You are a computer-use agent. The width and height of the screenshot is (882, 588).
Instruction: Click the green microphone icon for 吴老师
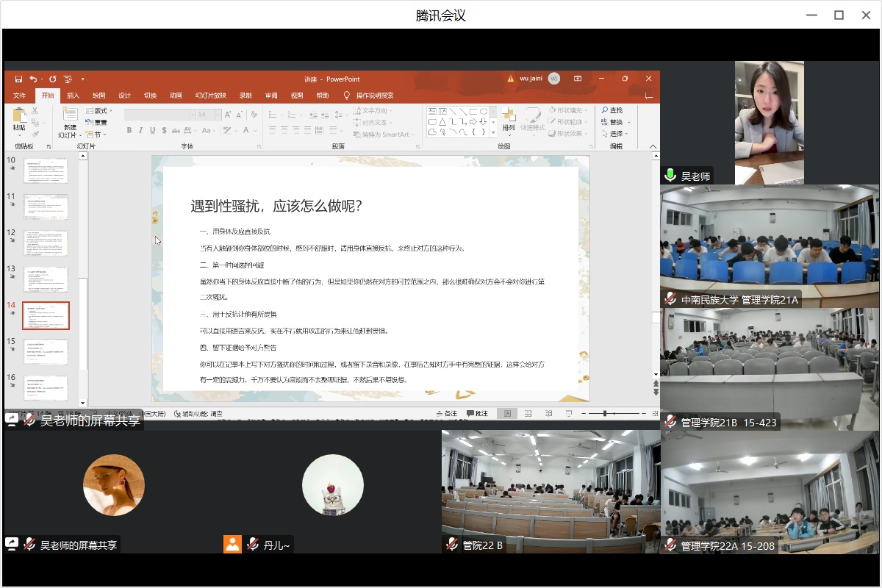pyautogui.click(x=670, y=176)
